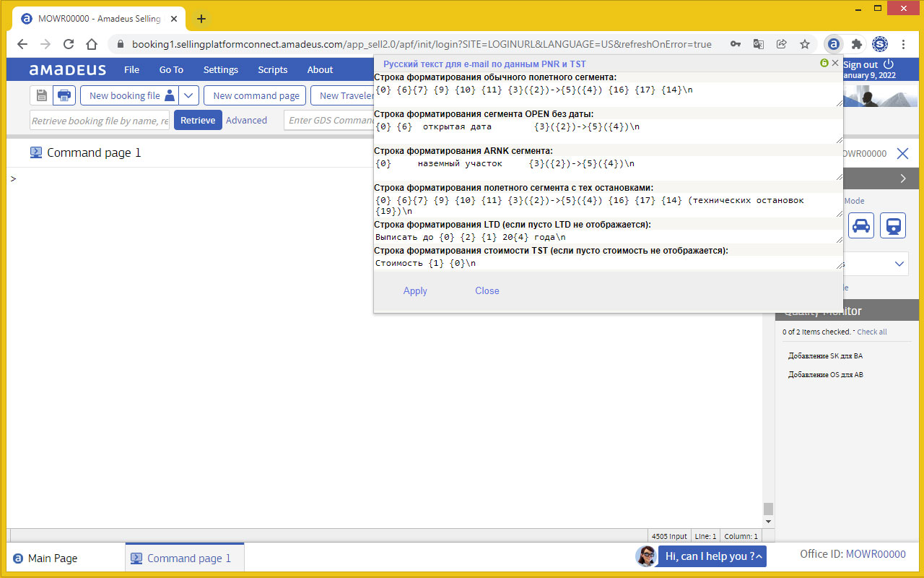Viewport: 924px width, 578px height.
Task: Click the Apply button in the dialog
Action: (x=415, y=290)
